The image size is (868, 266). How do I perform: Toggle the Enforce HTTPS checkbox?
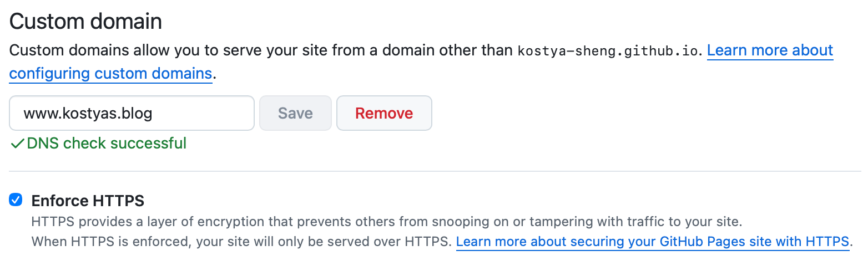pyautogui.click(x=16, y=200)
